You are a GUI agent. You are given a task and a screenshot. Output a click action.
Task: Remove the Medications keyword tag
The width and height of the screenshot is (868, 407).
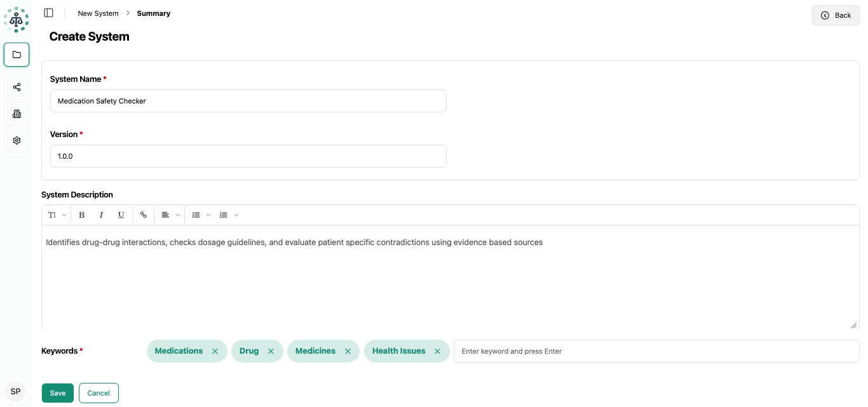[x=215, y=351]
